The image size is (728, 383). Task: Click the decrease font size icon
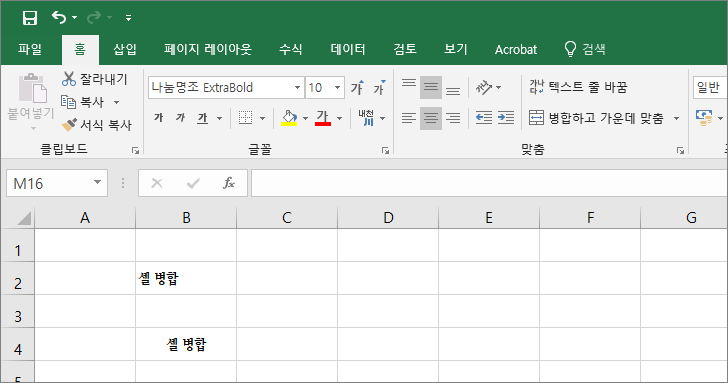coord(379,87)
